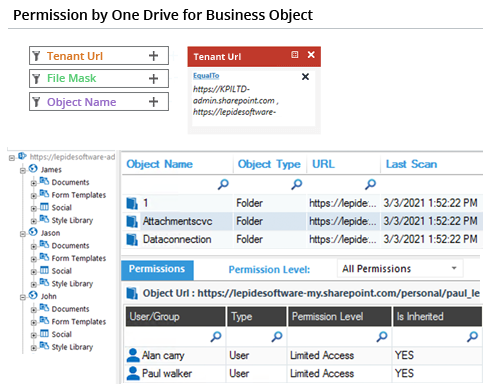Open the User/Group column search magnifier
The image size is (500, 390).
(x=216, y=336)
